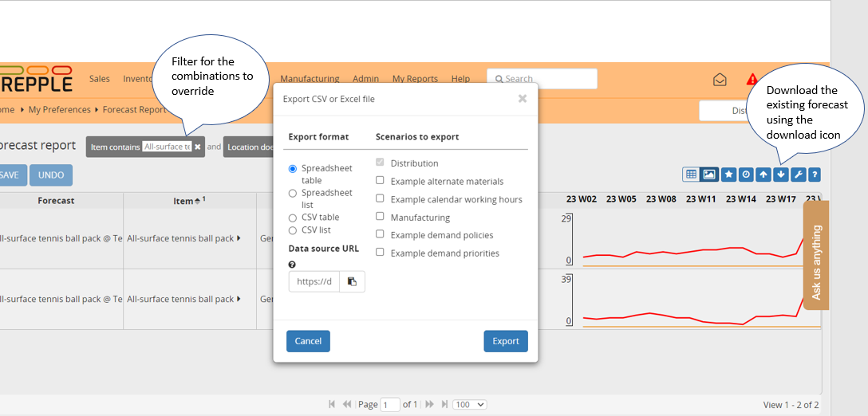Image resolution: width=868 pixels, height=416 pixels.
Task: Check Example demand priorities scenario
Action: [x=380, y=252]
